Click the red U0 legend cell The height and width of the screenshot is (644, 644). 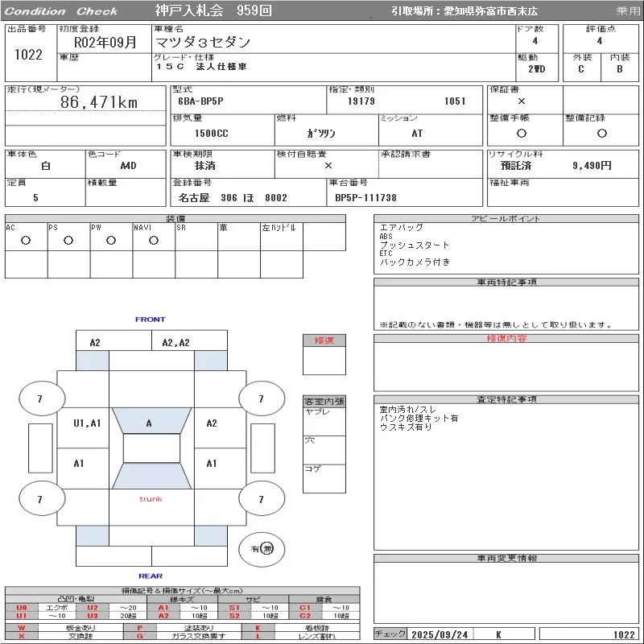22,608
